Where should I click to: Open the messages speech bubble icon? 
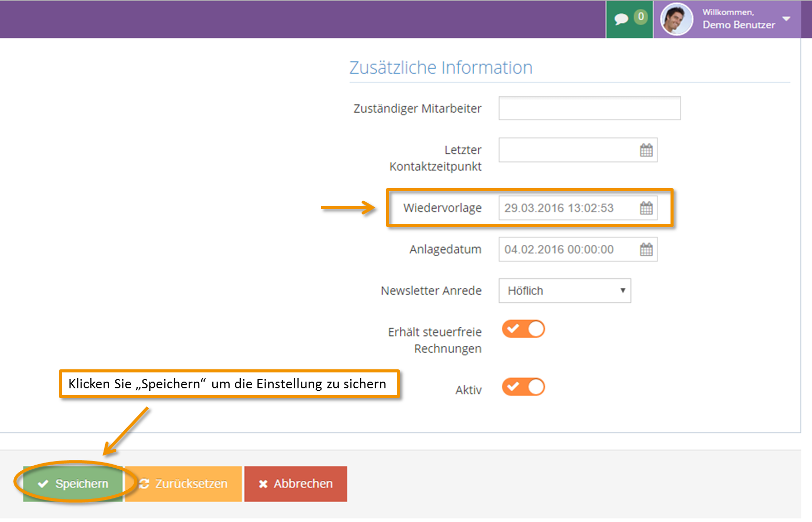pos(621,19)
